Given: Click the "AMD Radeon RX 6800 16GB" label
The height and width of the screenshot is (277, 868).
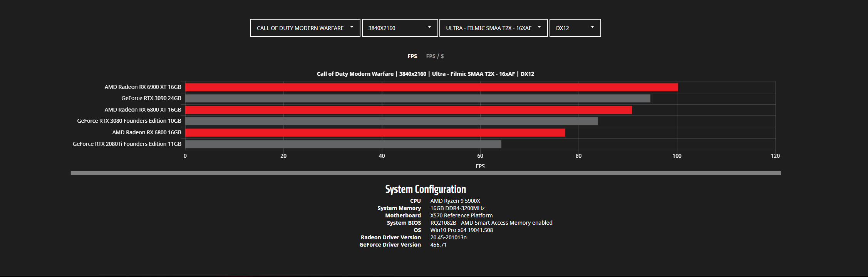Looking at the screenshot, I should click(147, 132).
